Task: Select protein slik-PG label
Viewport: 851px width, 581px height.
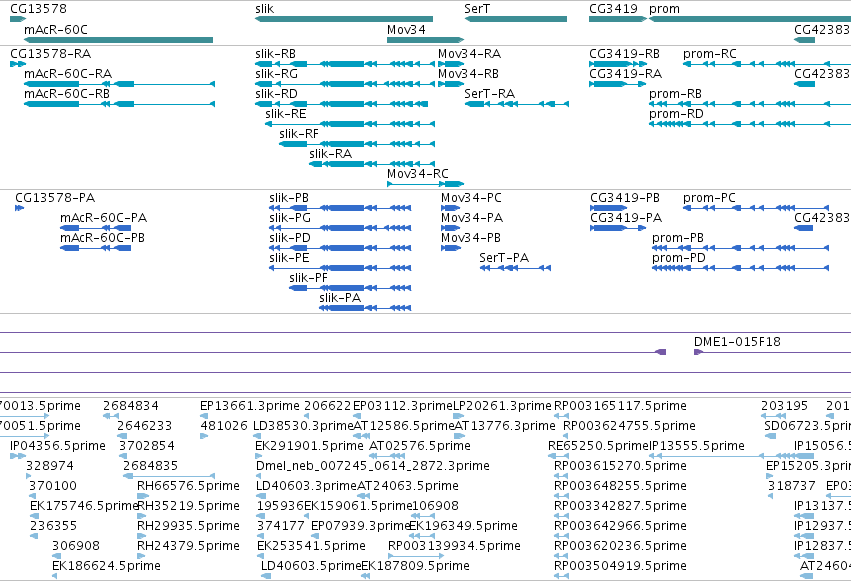Action: click(x=290, y=218)
